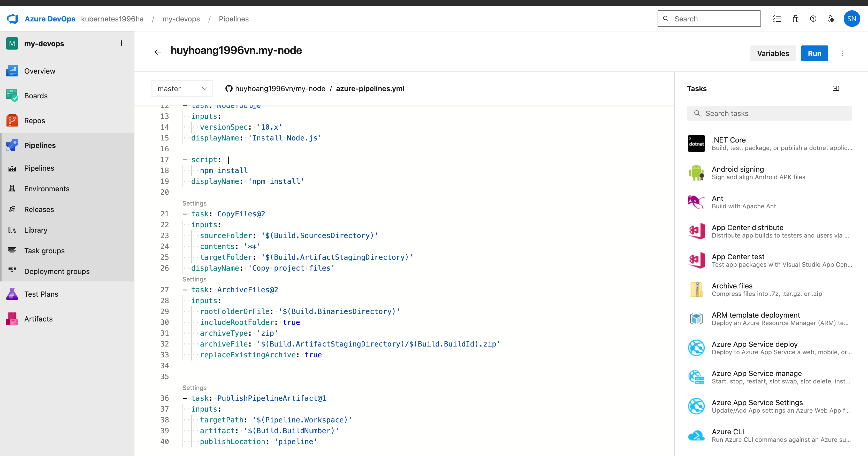This screenshot has width=868, height=456.
Task: Select the App Center test icon
Action: click(x=696, y=261)
